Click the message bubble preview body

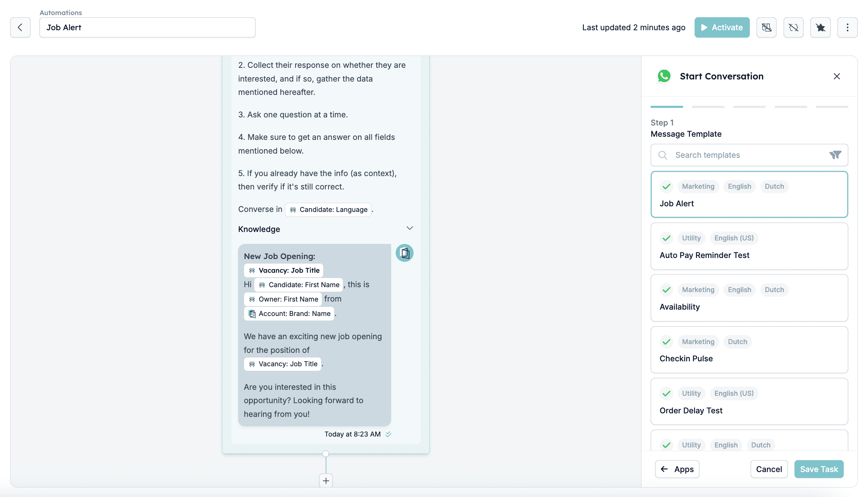pos(314,335)
